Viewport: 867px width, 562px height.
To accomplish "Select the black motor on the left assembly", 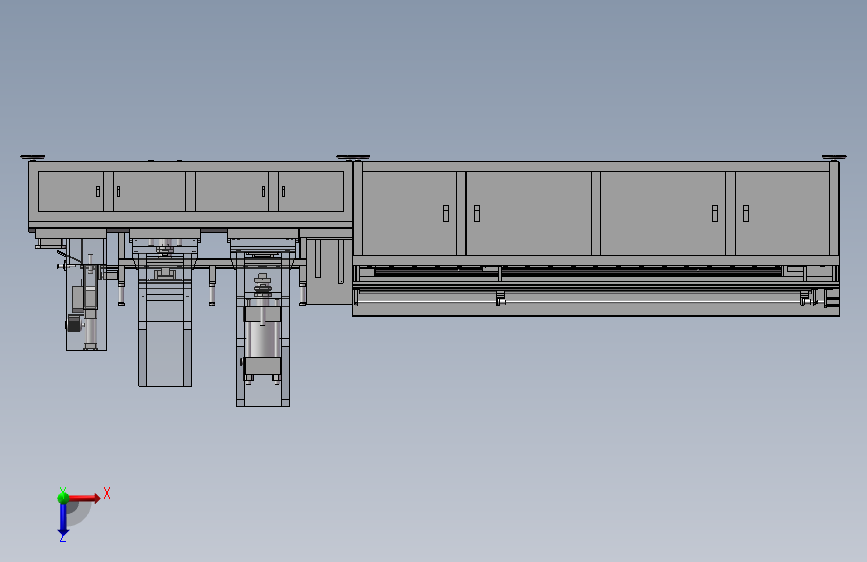I will click(x=74, y=324).
